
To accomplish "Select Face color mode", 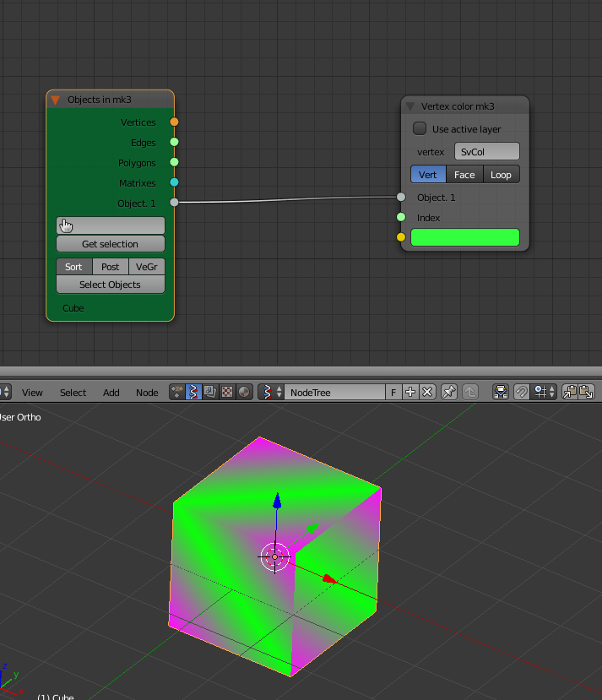I will click(464, 175).
